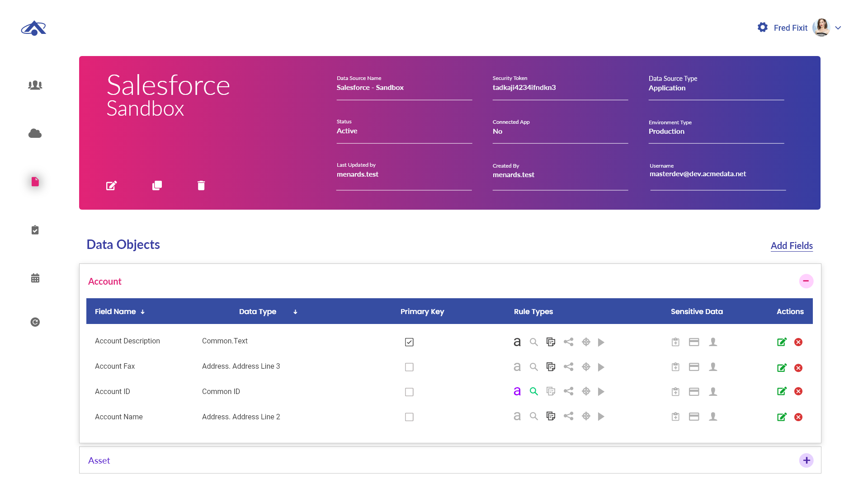868x488 pixels.
Task: Open the Fred Fixit user dropdown
Action: click(838, 28)
